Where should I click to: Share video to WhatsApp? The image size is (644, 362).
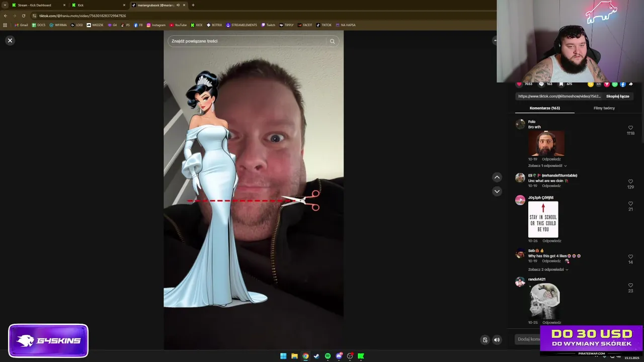click(x=615, y=84)
